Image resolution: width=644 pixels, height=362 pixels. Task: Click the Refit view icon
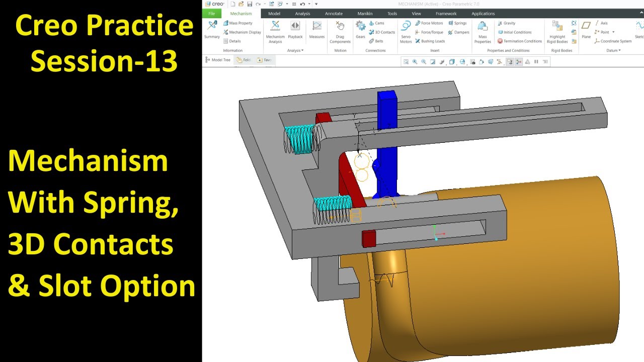pos(406,62)
